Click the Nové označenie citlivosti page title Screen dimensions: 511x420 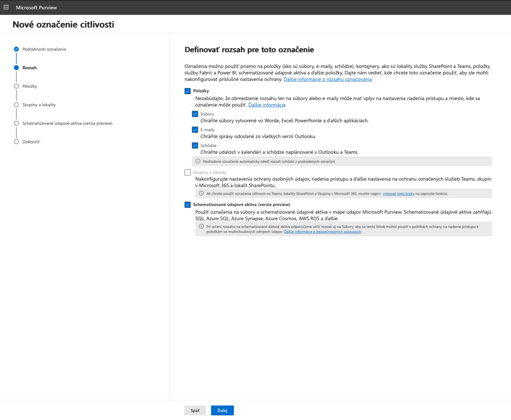63,24
